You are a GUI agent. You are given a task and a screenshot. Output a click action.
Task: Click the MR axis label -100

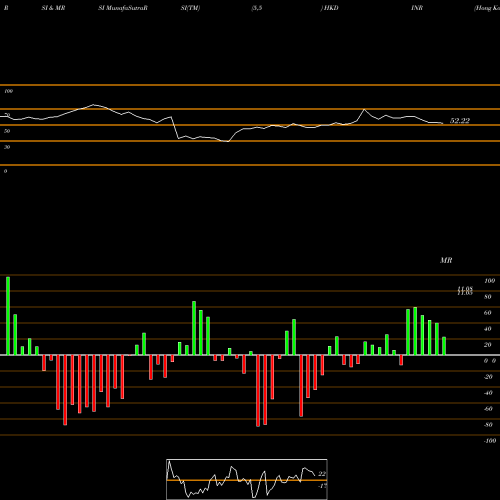[x=490, y=441]
